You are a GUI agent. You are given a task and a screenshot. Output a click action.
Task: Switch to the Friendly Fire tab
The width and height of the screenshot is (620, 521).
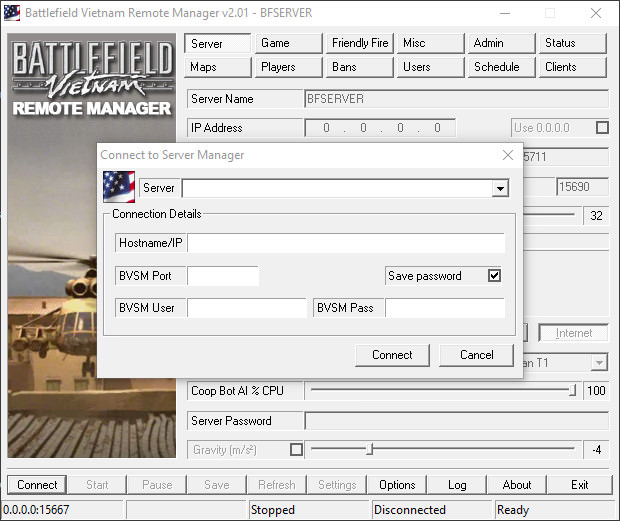360,43
